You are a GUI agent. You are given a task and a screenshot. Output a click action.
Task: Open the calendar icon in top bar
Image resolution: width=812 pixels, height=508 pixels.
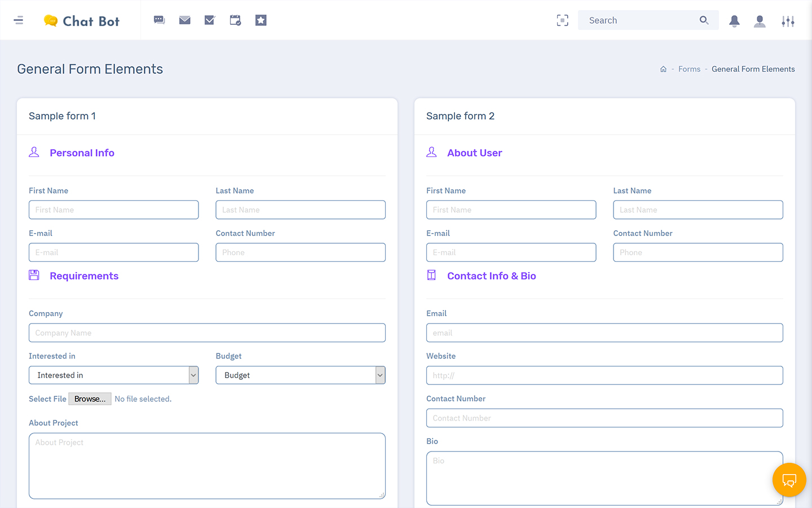click(x=235, y=20)
